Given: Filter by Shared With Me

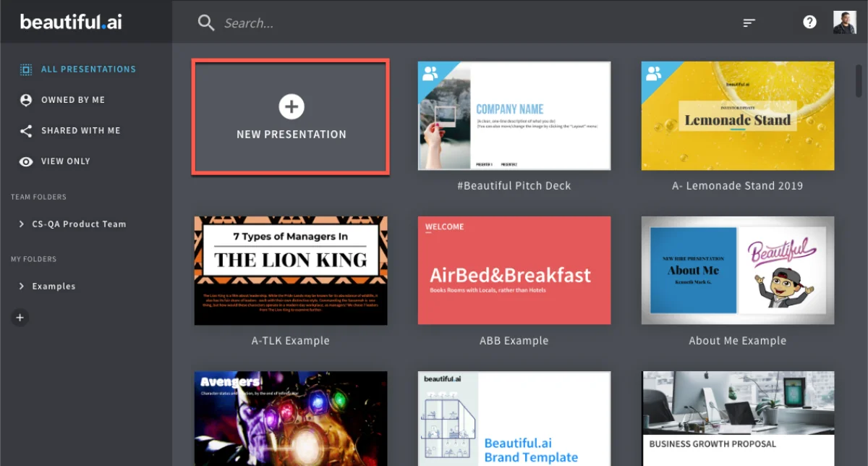Looking at the screenshot, I should coord(80,131).
